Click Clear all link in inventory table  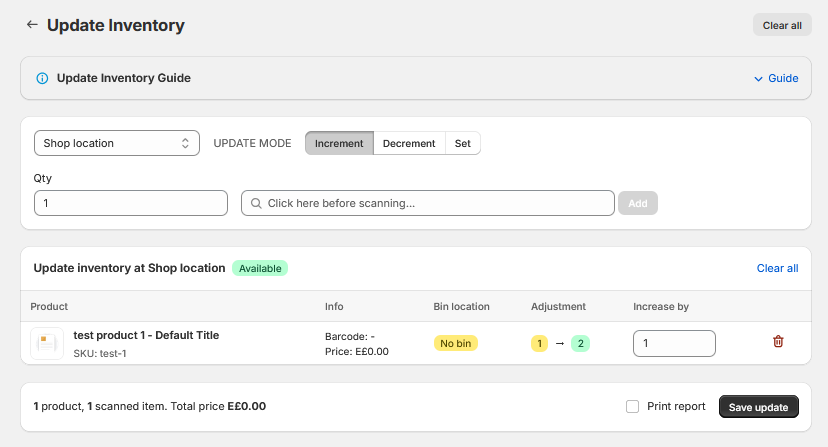(777, 268)
